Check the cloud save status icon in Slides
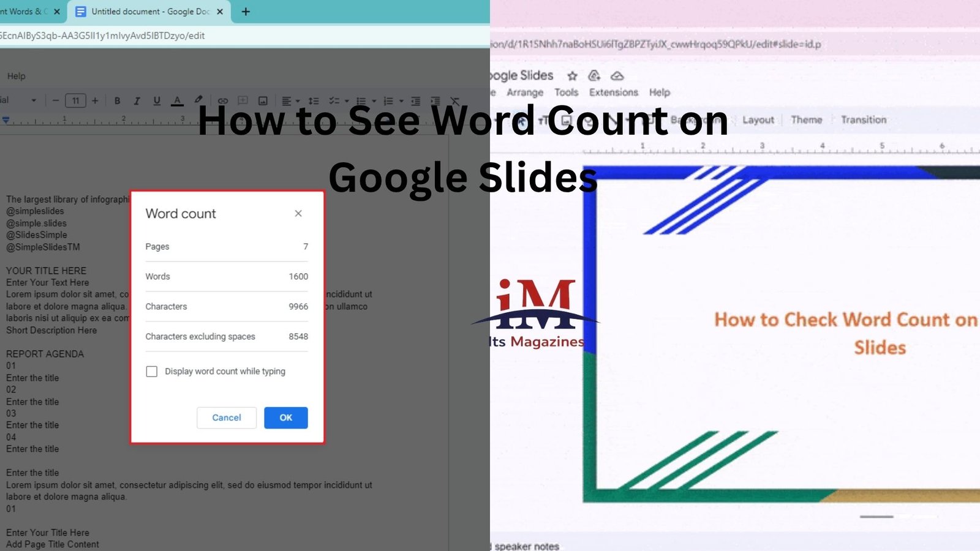Viewport: 980px width, 551px height. pos(617,76)
